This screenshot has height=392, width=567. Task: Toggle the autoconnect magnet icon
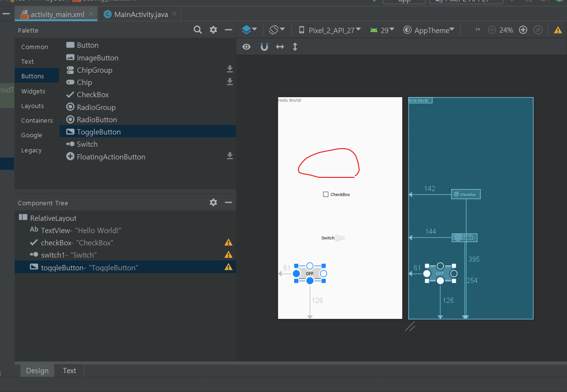click(x=264, y=47)
